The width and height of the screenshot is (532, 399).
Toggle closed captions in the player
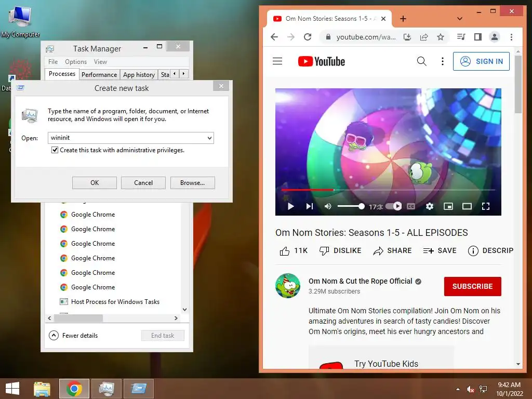(411, 206)
